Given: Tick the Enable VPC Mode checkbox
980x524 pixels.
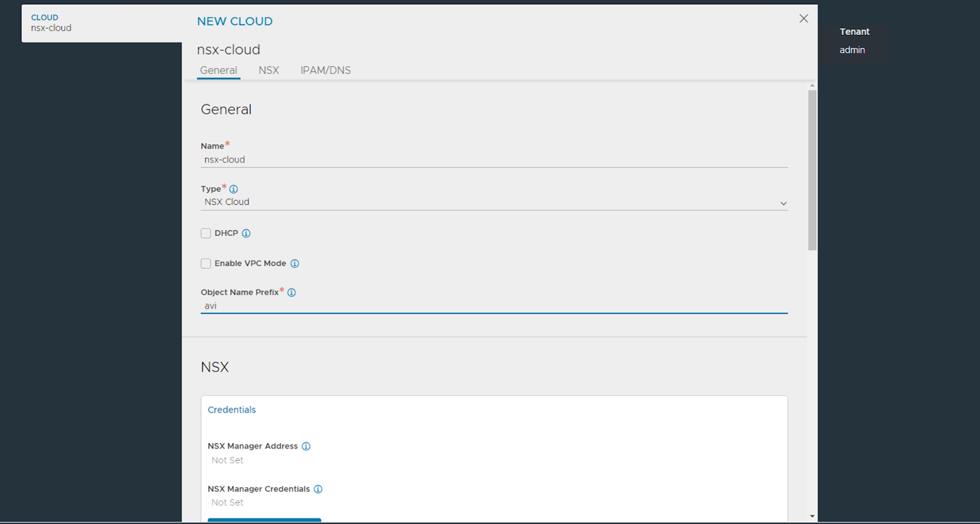Looking at the screenshot, I should point(206,263).
